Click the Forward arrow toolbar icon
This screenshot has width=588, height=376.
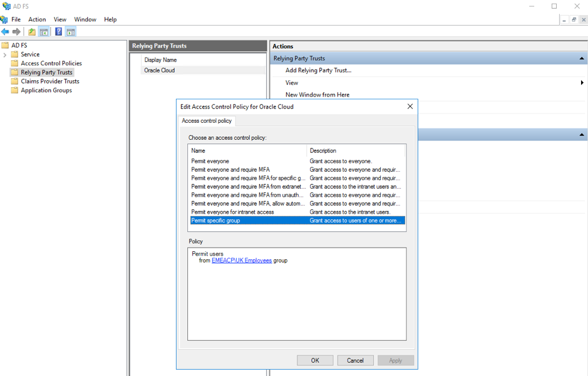pyautogui.click(x=16, y=32)
